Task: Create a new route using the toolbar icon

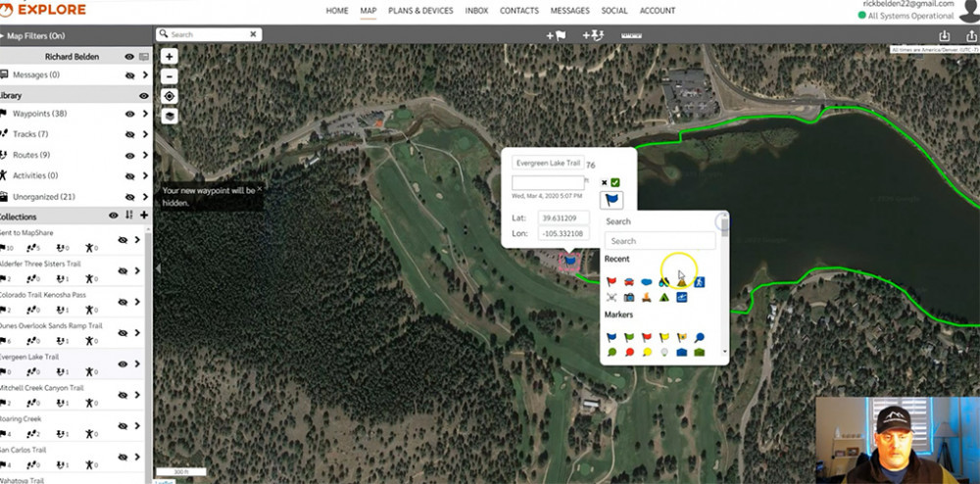Action: [593, 35]
